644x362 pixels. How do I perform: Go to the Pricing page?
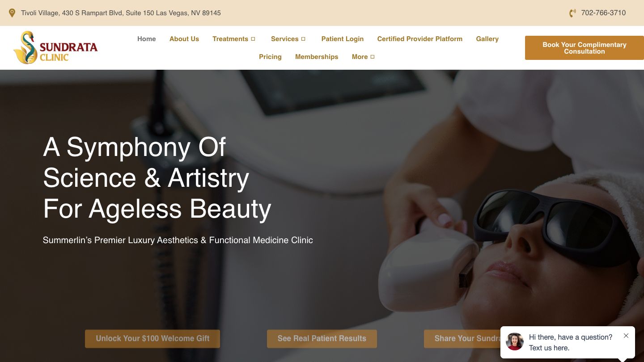point(271,57)
